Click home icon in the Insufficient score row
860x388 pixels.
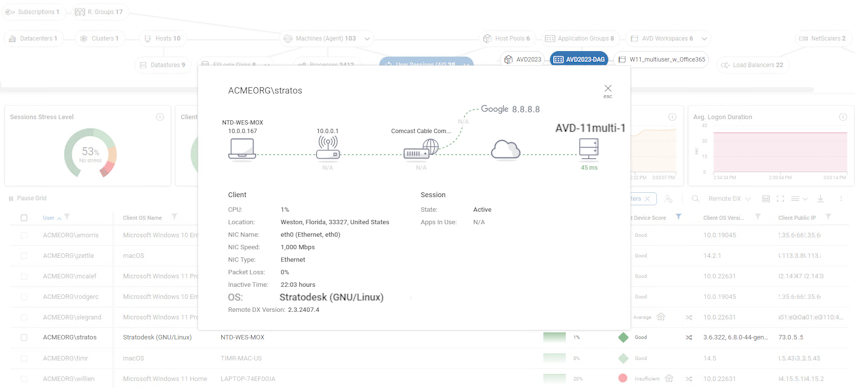pos(669,378)
